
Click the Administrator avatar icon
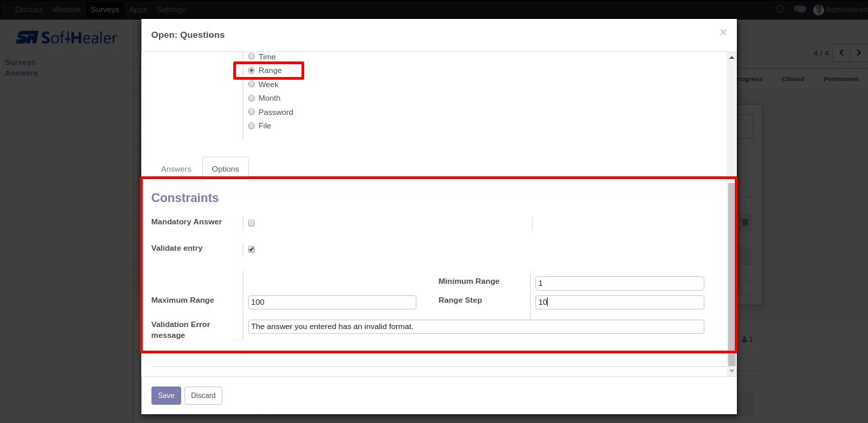click(819, 9)
